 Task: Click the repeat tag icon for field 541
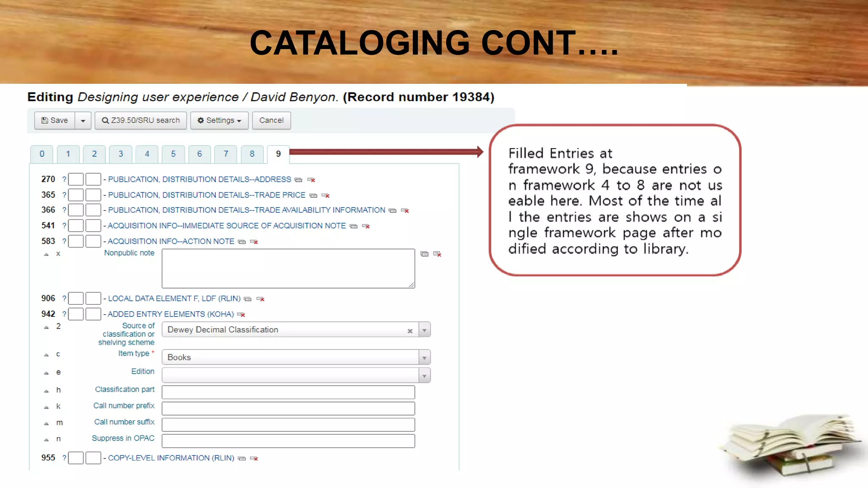[x=353, y=226]
